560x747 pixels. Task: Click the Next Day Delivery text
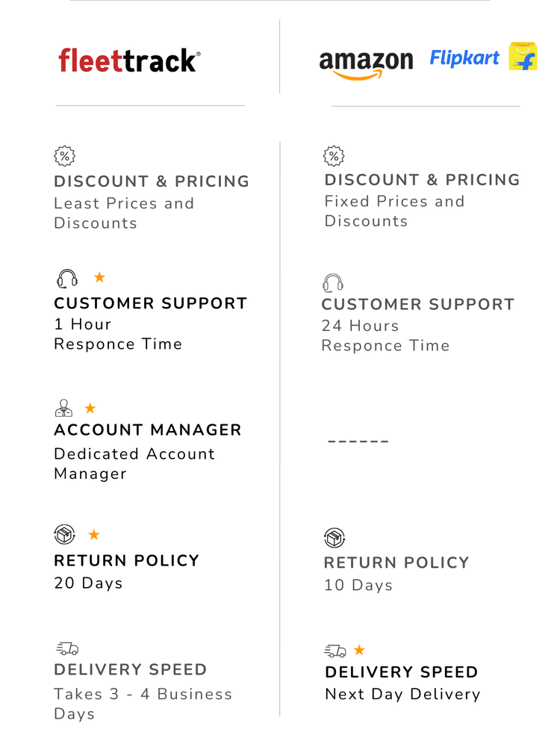(x=402, y=694)
